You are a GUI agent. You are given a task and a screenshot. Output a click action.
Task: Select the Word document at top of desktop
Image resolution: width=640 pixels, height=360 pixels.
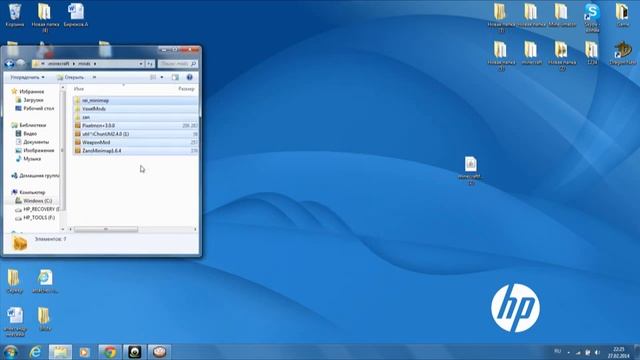76,16
